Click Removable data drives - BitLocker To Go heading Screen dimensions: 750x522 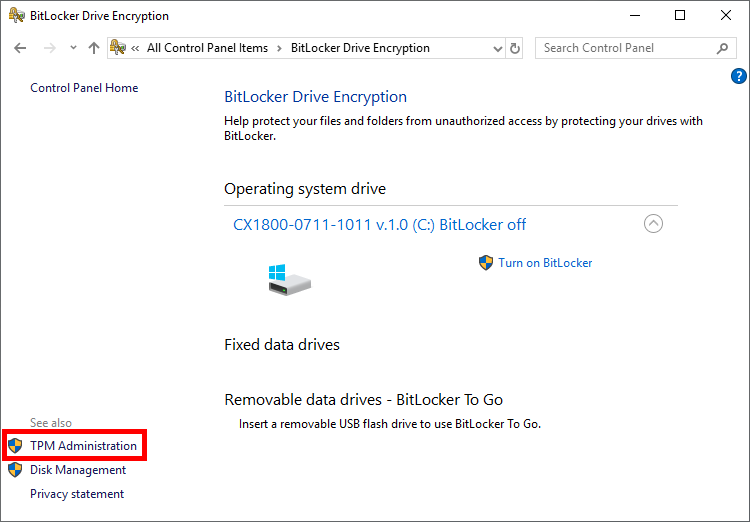pyautogui.click(x=364, y=400)
